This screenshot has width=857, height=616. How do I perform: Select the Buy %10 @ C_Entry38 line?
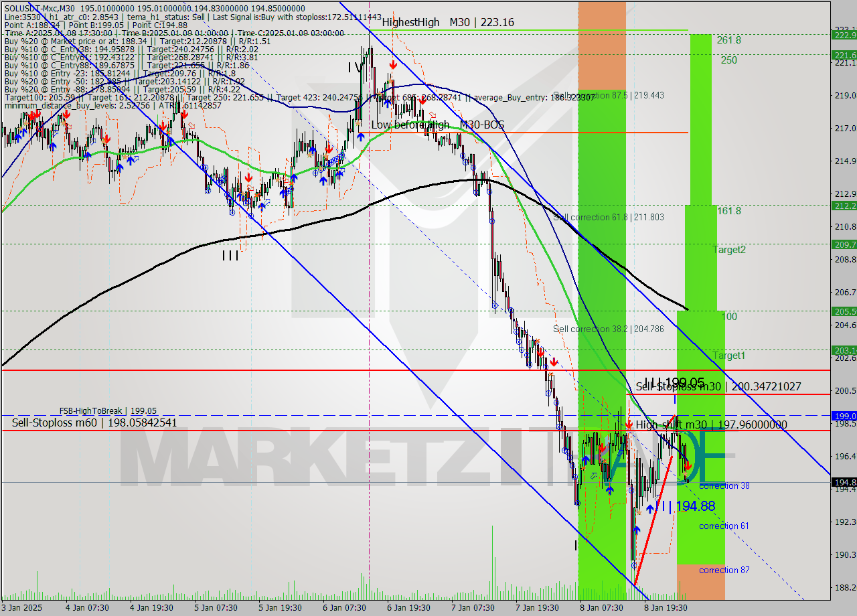(131, 50)
